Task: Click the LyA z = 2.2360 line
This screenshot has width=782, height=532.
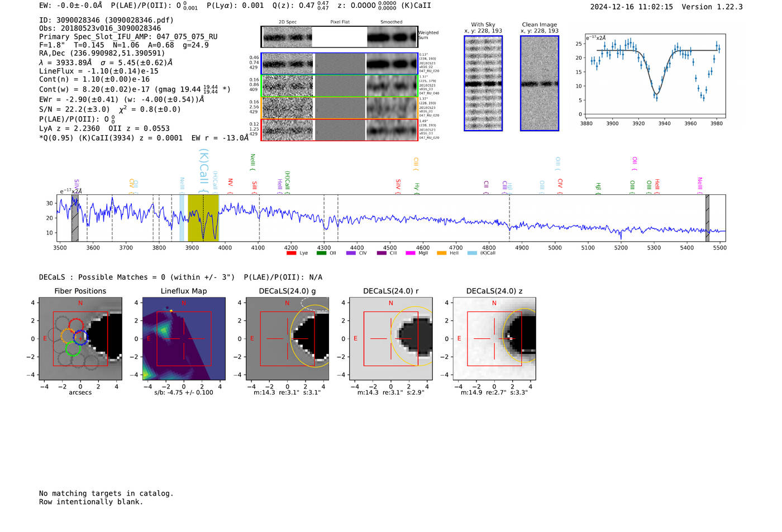Action: click(x=104, y=128)
